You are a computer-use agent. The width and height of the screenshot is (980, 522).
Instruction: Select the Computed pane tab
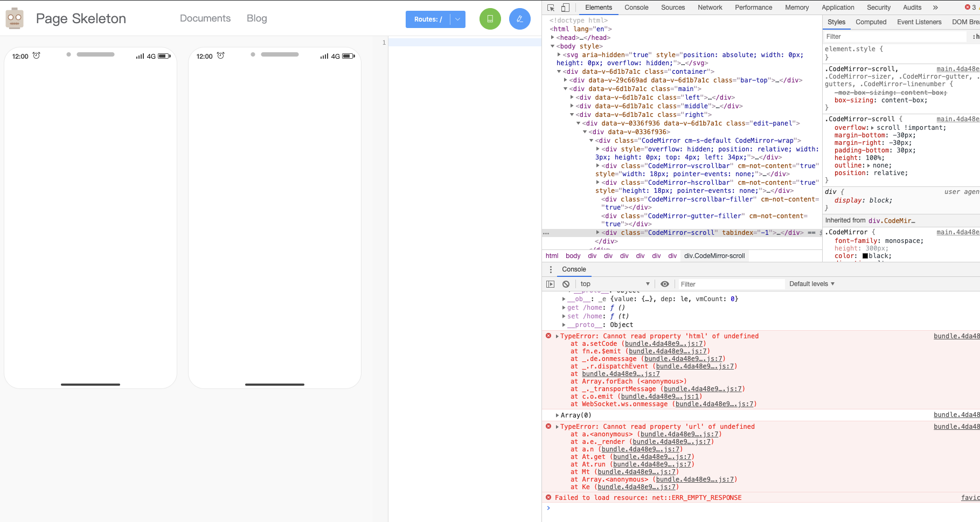coord(871,22)
